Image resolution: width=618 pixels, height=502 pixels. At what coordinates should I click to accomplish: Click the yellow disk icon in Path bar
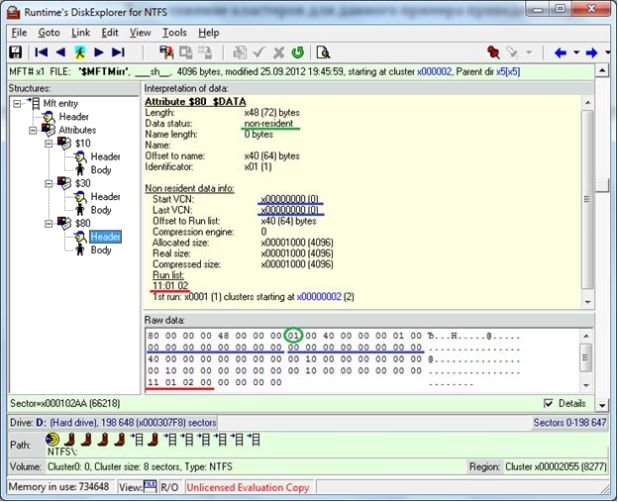52,439
